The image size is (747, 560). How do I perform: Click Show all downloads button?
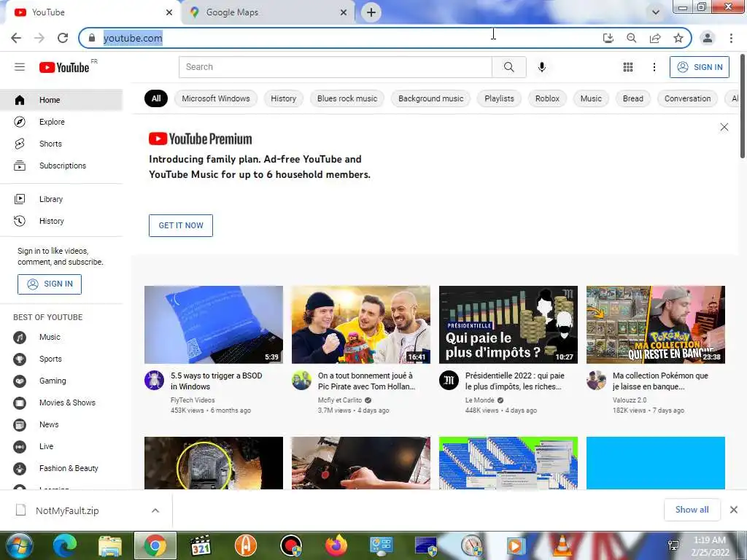(692, 510)
